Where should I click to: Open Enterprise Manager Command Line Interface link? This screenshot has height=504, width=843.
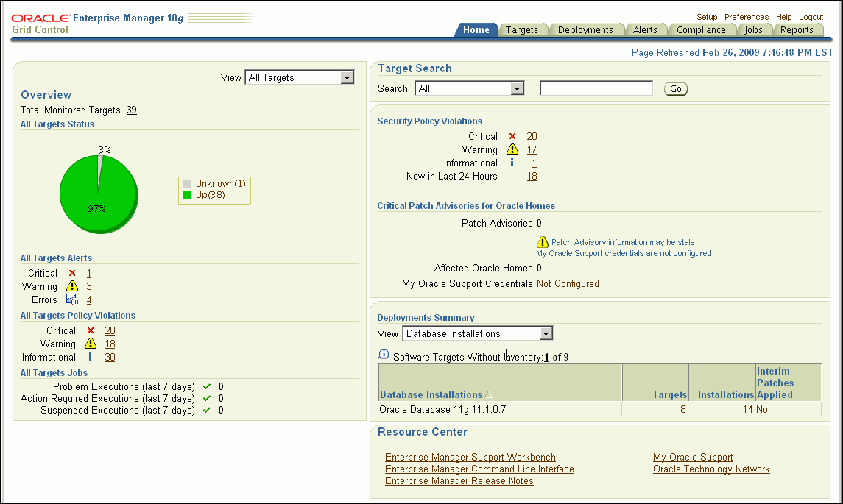coord(479,469)
